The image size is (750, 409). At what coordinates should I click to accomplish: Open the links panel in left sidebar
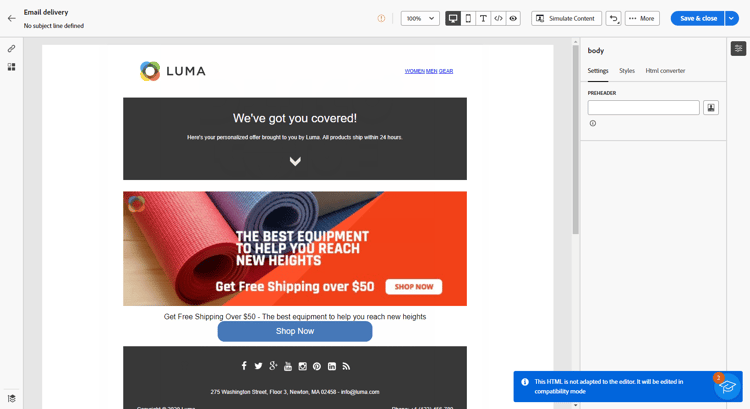pos(11,49)
